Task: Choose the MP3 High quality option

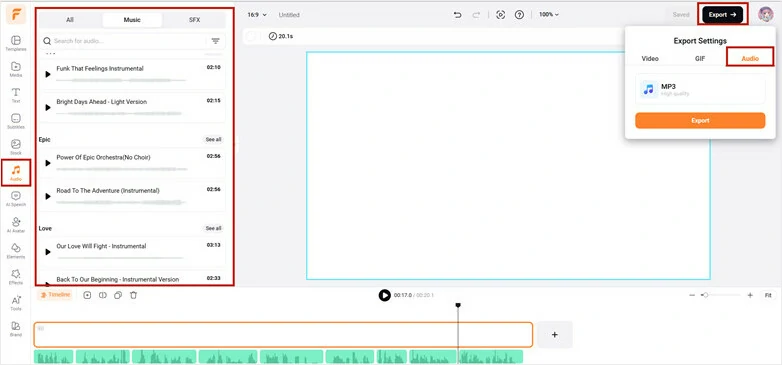Action: pos(700,89)
